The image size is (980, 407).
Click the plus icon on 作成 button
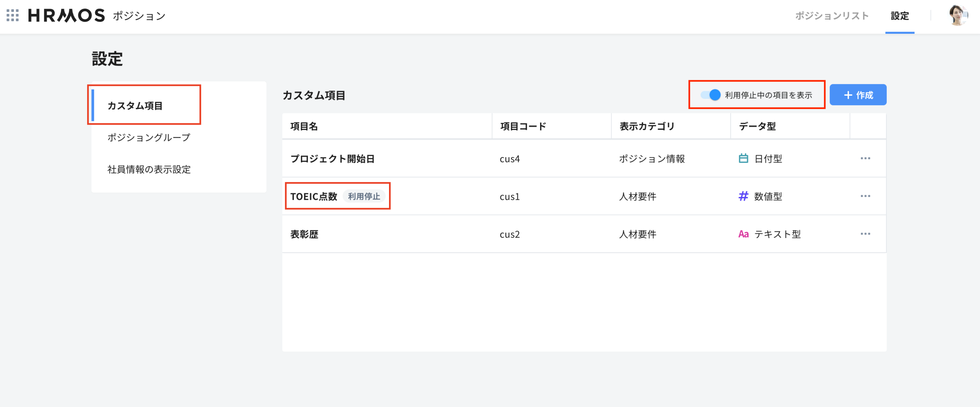coord(848,95)
